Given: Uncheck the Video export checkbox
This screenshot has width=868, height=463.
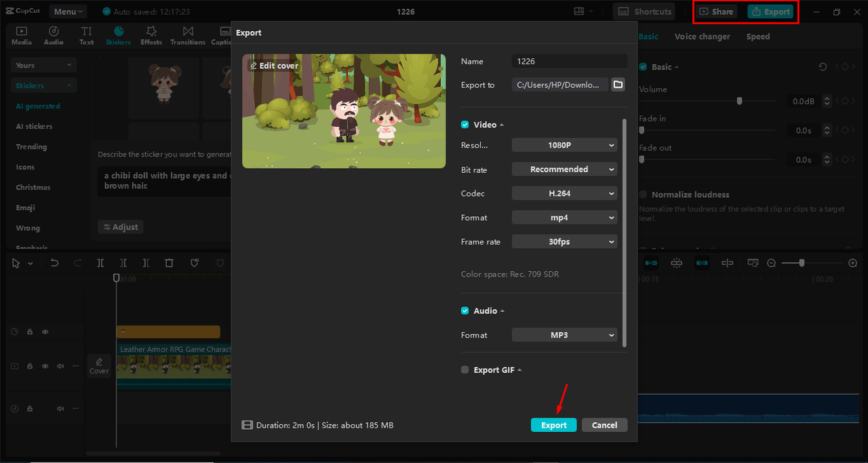Looking at the screenshot, I should [465, 125].
